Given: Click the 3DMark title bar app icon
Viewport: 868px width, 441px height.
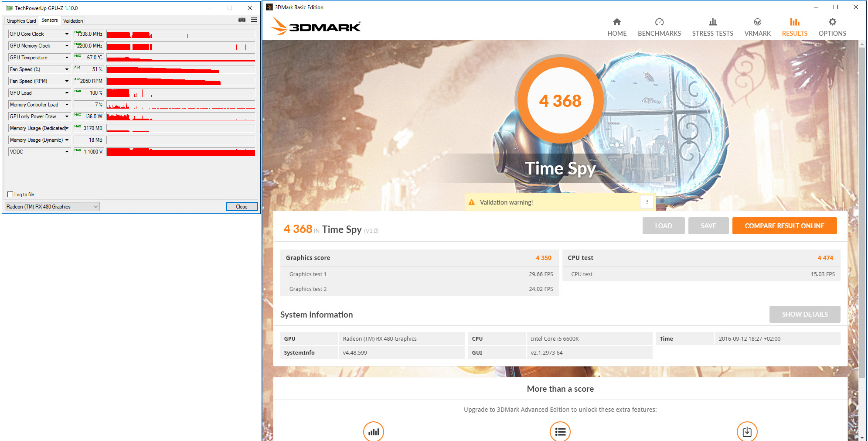Looking at the screenshot, I should [x=269, y=7].
